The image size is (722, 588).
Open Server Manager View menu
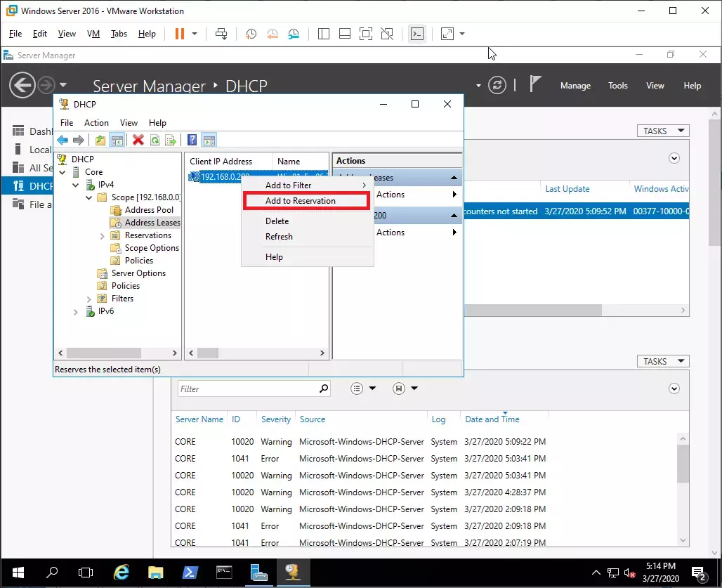(655, 86)
